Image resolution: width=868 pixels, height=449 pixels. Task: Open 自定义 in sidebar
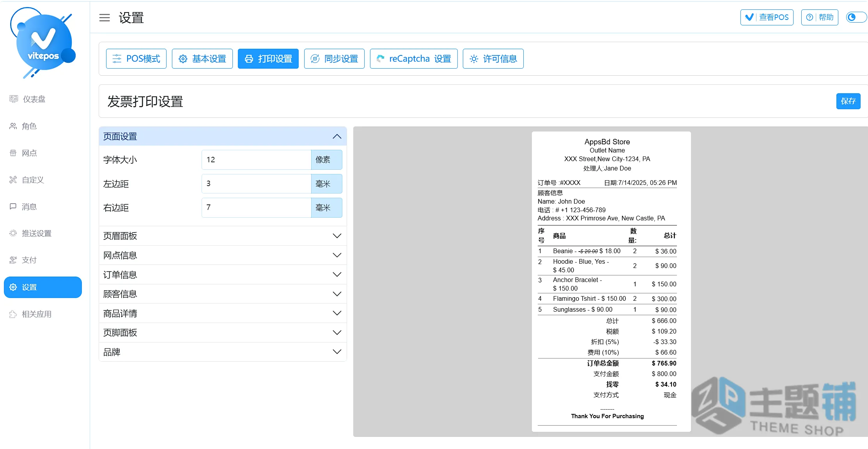point(43,180)
